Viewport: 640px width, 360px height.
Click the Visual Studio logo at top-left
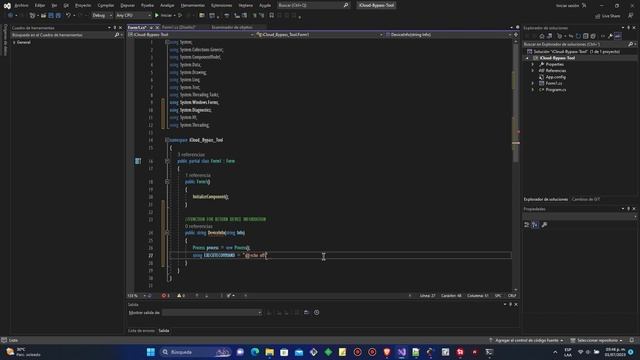pyautogui.click(x=7, y=6)
